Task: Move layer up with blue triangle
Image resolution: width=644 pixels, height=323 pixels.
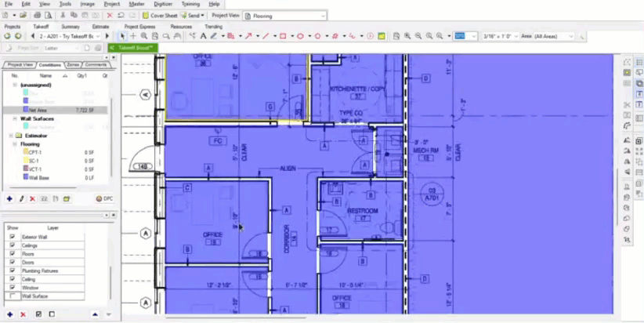Action: pos(96,314)
